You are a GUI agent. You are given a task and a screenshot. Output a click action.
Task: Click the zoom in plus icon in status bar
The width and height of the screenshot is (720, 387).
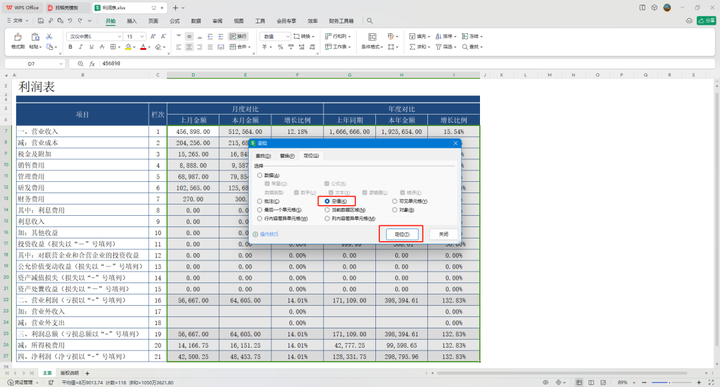[699, 382]
